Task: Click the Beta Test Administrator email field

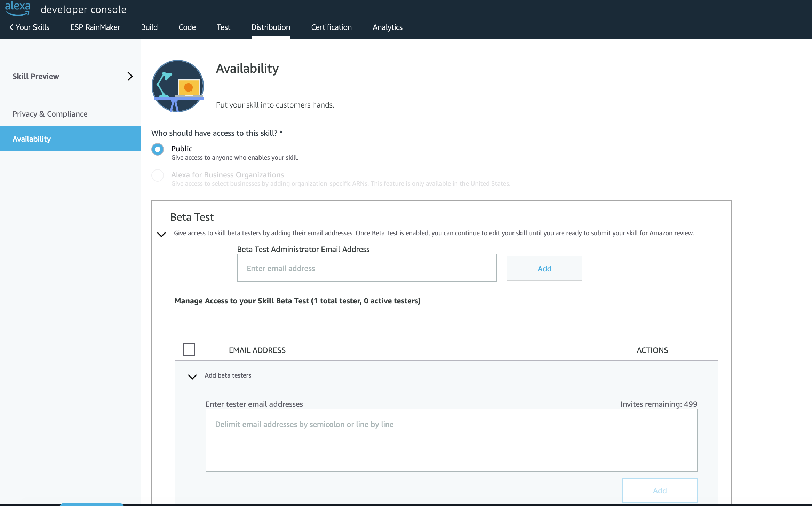Action: click(x=367, y=268)
